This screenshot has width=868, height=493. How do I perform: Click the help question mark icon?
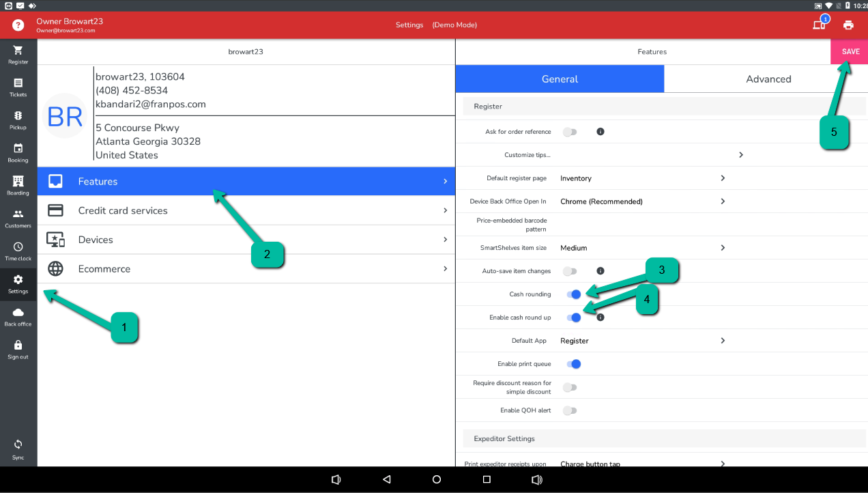click(18, 25)
